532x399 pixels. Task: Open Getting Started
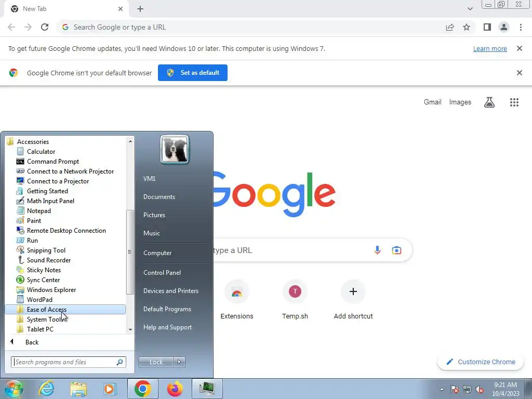coord(47,191)
